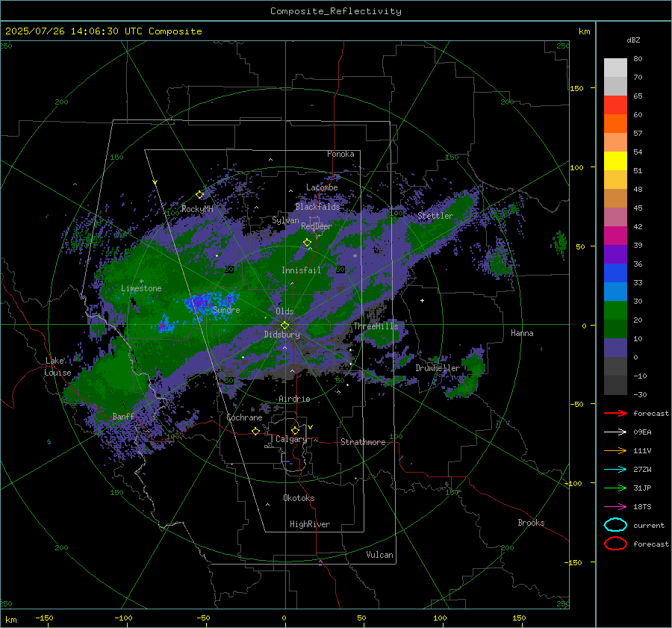This screenshot has height=628, width=672.
Task: Click the yellow diamond marker above Calgary
Action: (x=295, y=430)
